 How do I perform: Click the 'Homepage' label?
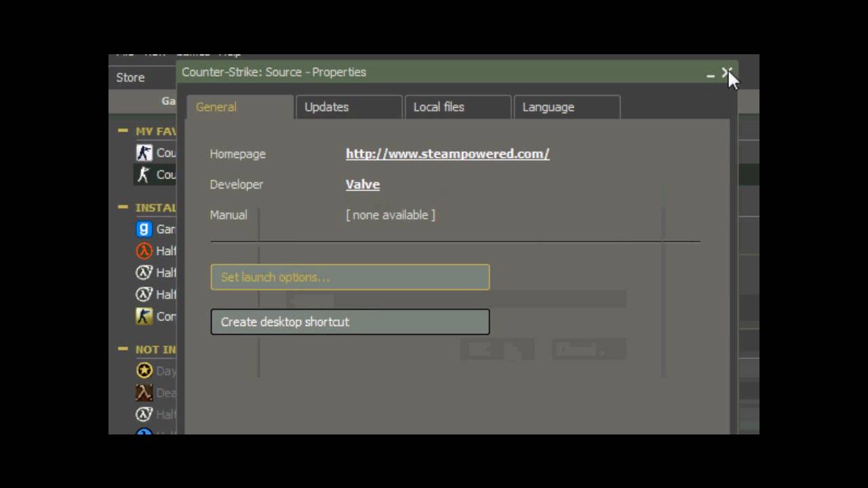point(237,154)
